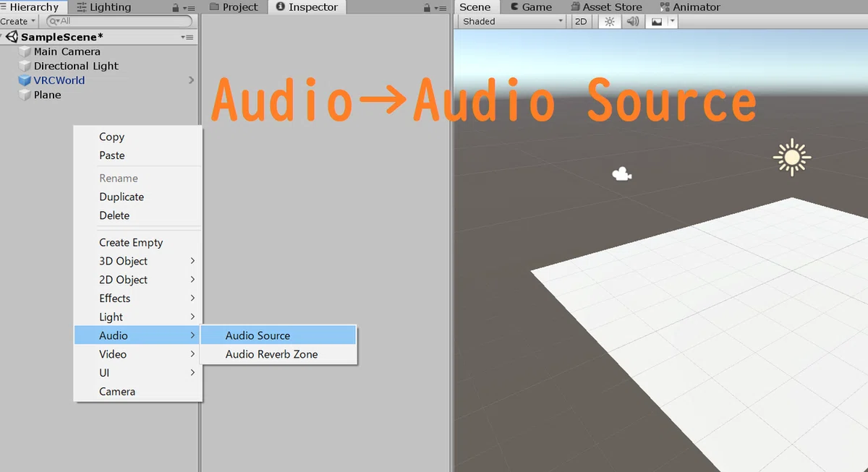Choose Copy in context menu
Image resolution: width=868 pixels, height=472 pixels.
[138, 137]
